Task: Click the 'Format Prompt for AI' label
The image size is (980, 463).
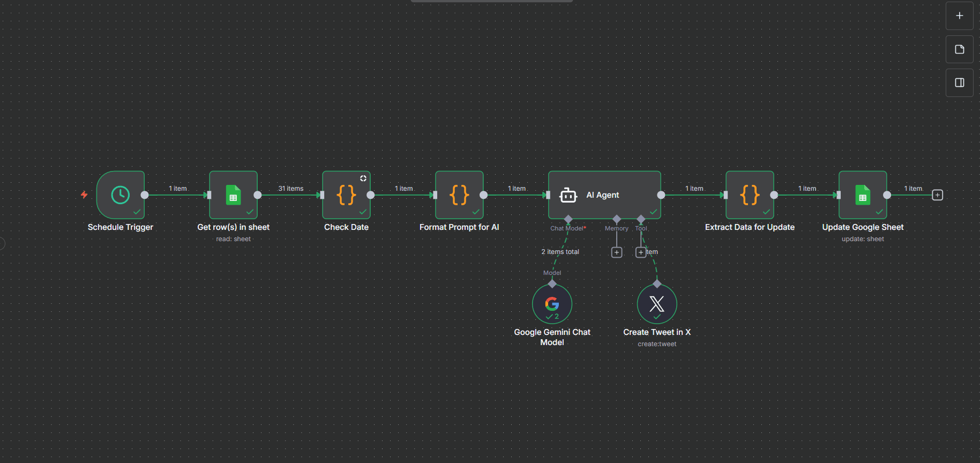Action: click(459, 227)
